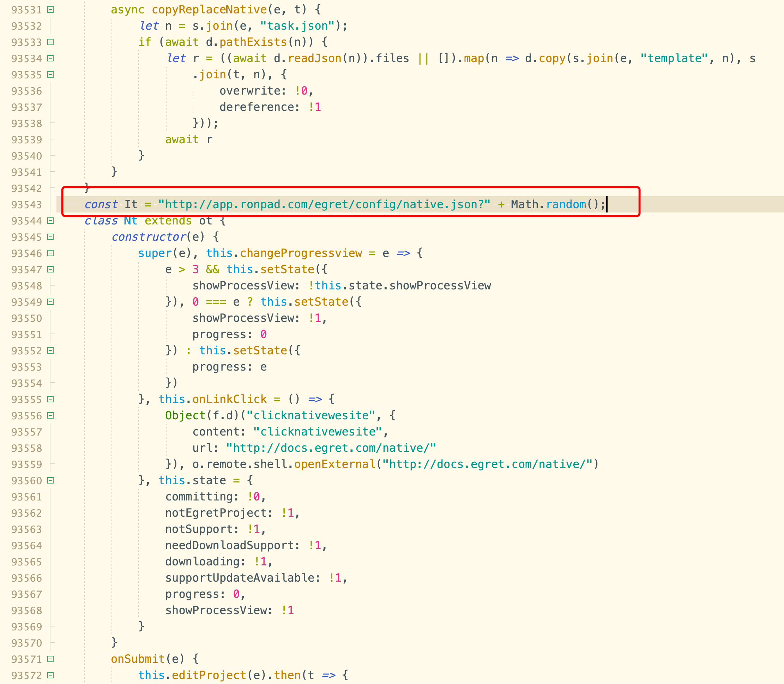Click class name Nt on line 93544
Viewport: 784px width, 684px height.
(x=131, y=221)
